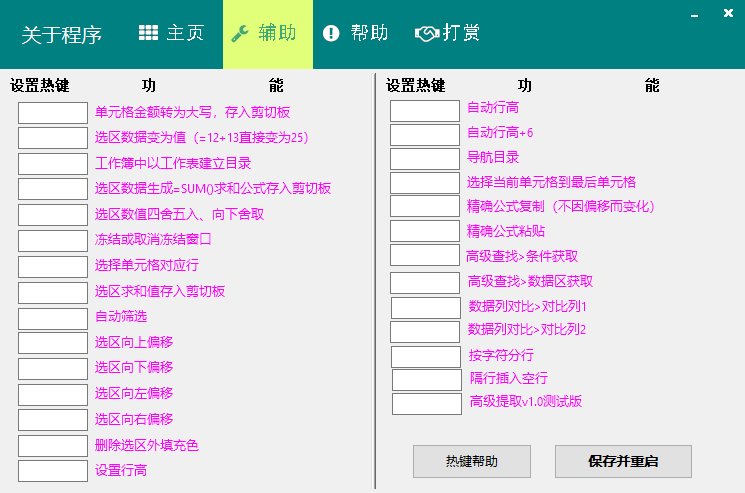Image resolution: width=745 pixels, height=493 pixels.
Task: Select hotkey field for 精确公式粘贴
Action: point(424,230)
